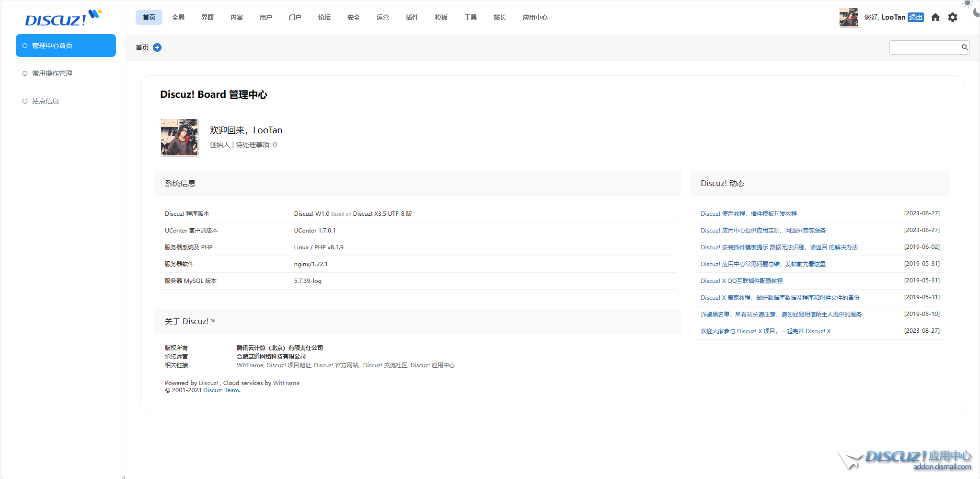
Task: Open the 模板 top menu
Action: point(441,17)
